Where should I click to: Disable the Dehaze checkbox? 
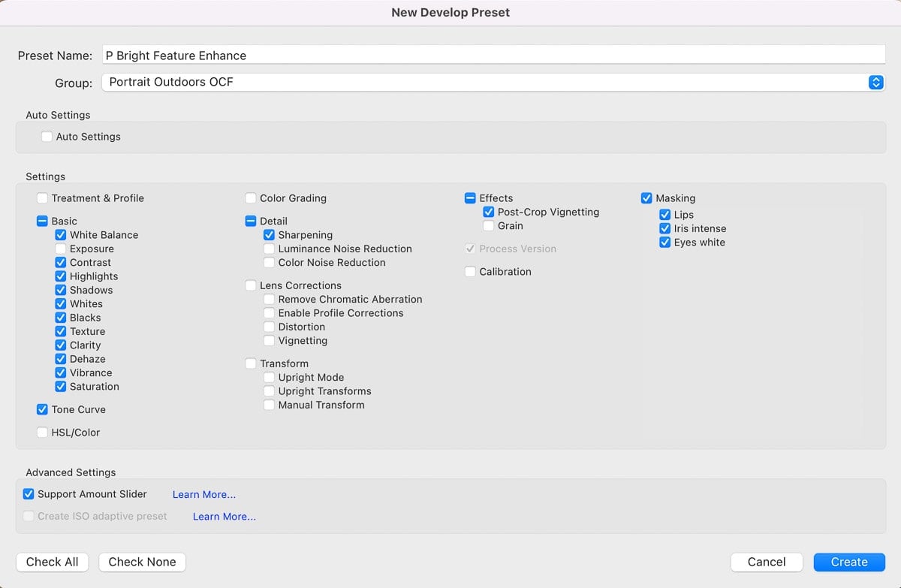[61, 359]
